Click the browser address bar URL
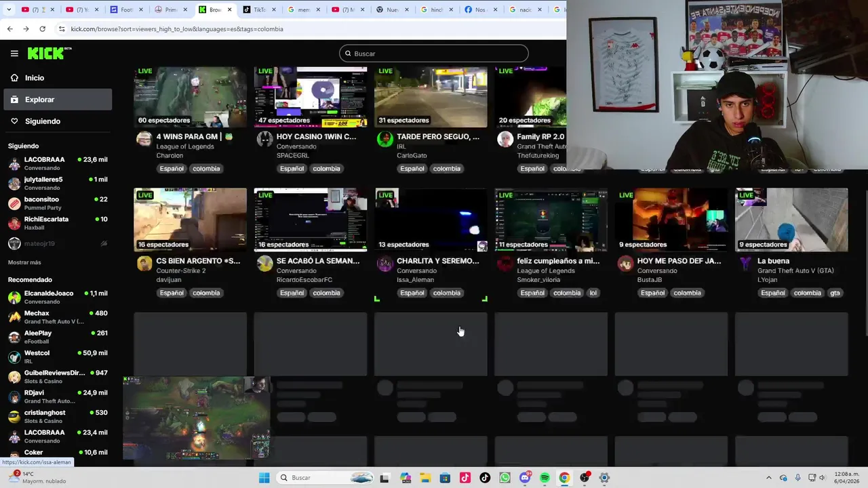 pos(177,29)
